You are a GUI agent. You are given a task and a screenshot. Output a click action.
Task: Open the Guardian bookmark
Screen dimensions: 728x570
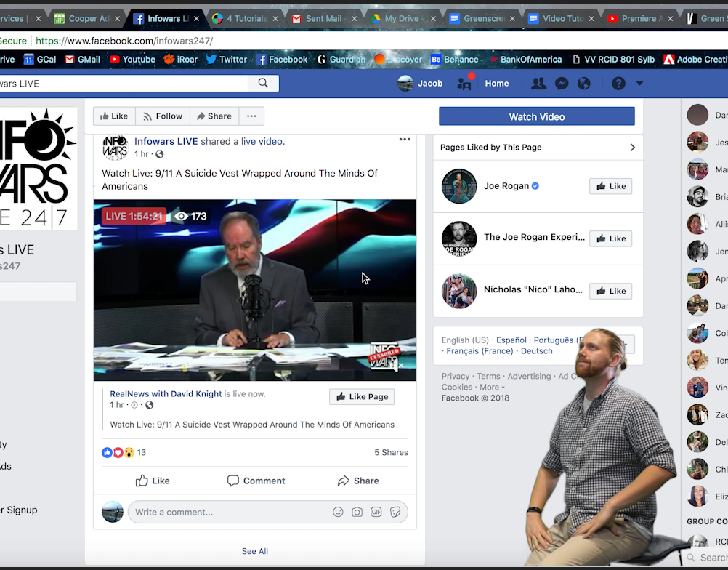[x=341, y=60]
